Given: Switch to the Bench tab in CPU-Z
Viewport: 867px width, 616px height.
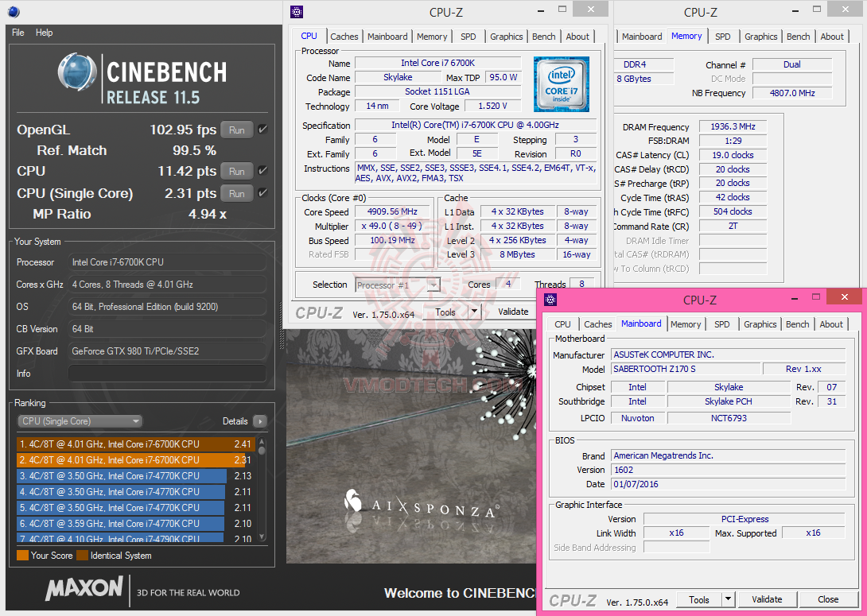Looking at the screenshot, I should (543, 36).
